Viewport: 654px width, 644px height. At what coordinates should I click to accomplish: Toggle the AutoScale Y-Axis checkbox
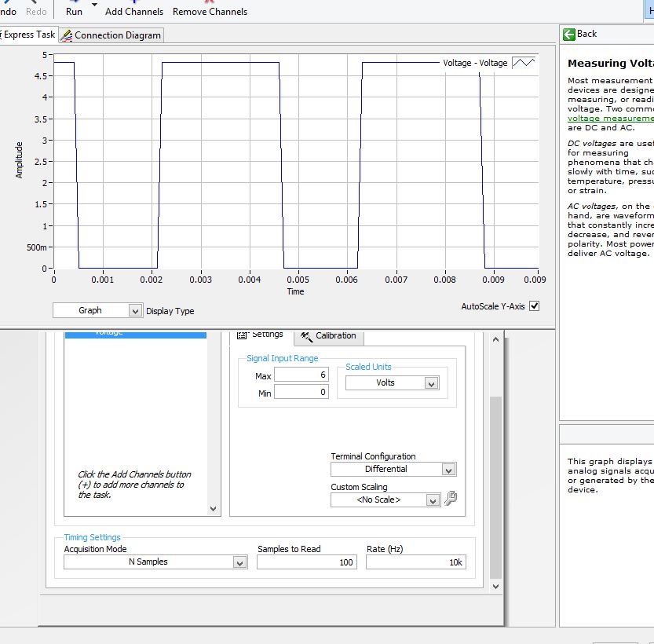pos(535,306)
